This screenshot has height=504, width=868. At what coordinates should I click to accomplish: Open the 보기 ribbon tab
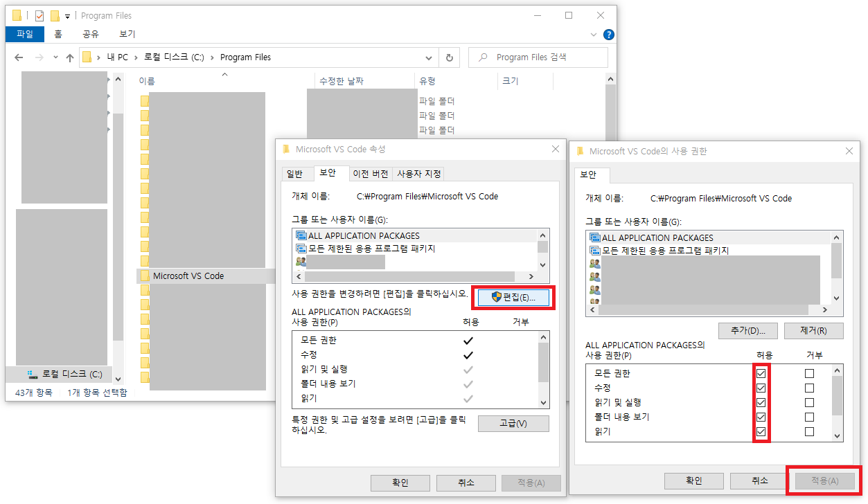(x=127, y=34)
